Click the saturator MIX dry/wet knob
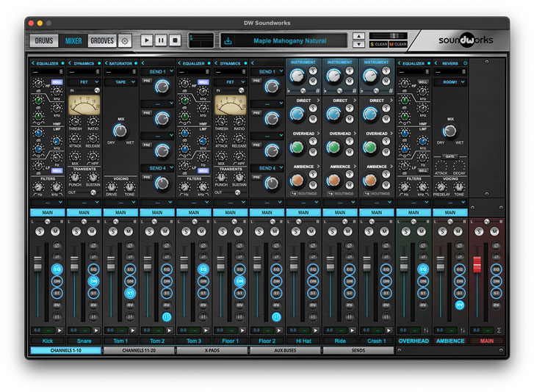The image size is (534, 392). tap(120, 131)
